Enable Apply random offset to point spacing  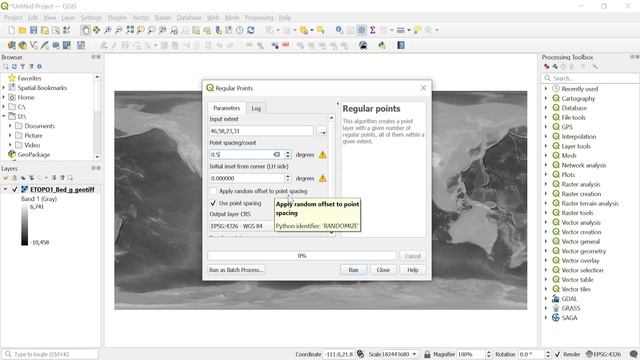click(213, 191)
